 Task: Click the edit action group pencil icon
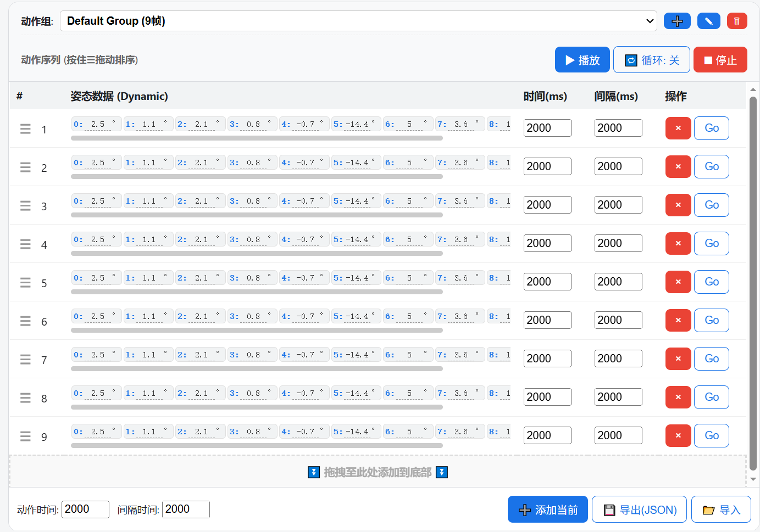pos(708,21)
